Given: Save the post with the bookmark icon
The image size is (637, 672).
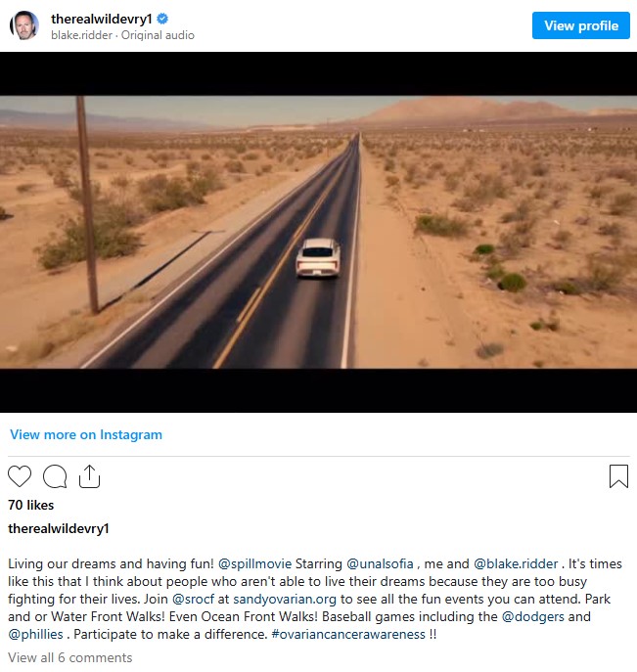Looking at the screenshot, I should tap(618, 476).
